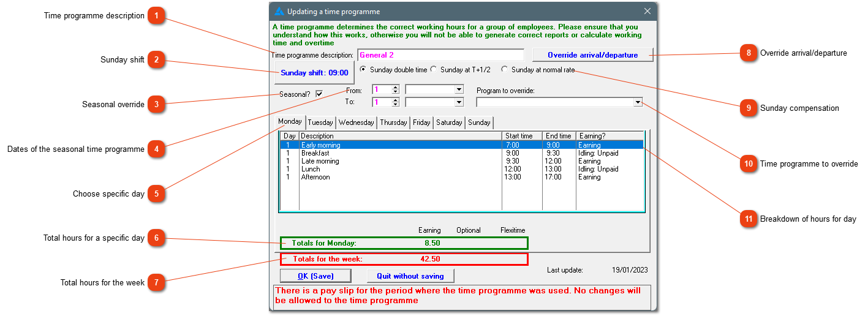Increase the From day spinner value
Image resolution: width=868 pixels, height=316 pixels.
click(396, 87)
